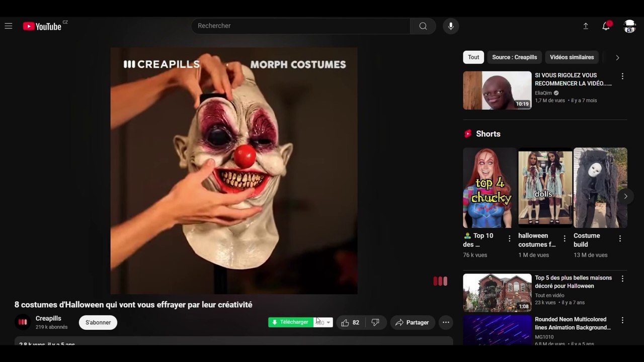Click in the Rechercher search field
This screenshot has width=644, height=362.
pos(300,26)
